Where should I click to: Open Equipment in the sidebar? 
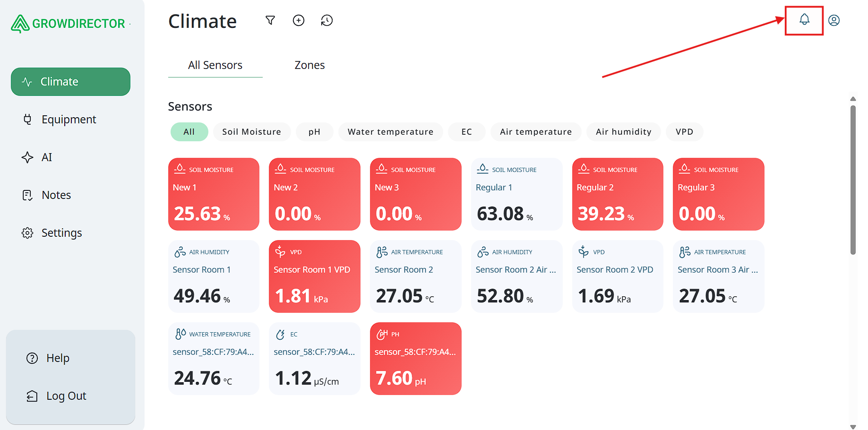(69, 120)
